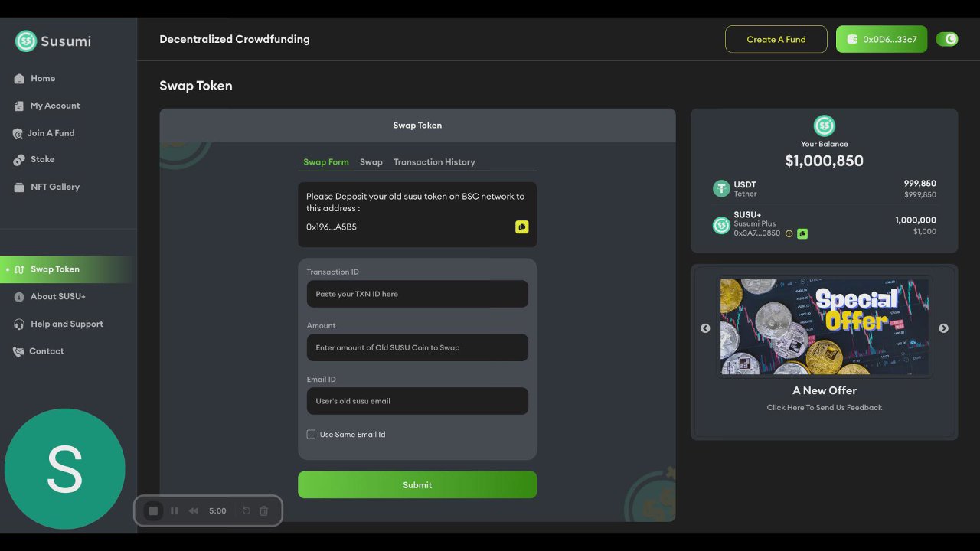Click the Swap Token arrows icon
980x551 pixels.
20,269
